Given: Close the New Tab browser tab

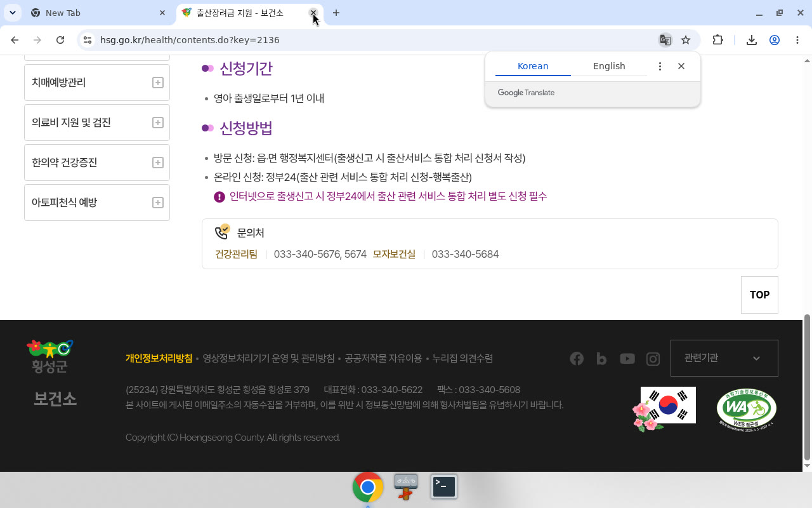Looking at the screenshot, I should coord(162,13).
